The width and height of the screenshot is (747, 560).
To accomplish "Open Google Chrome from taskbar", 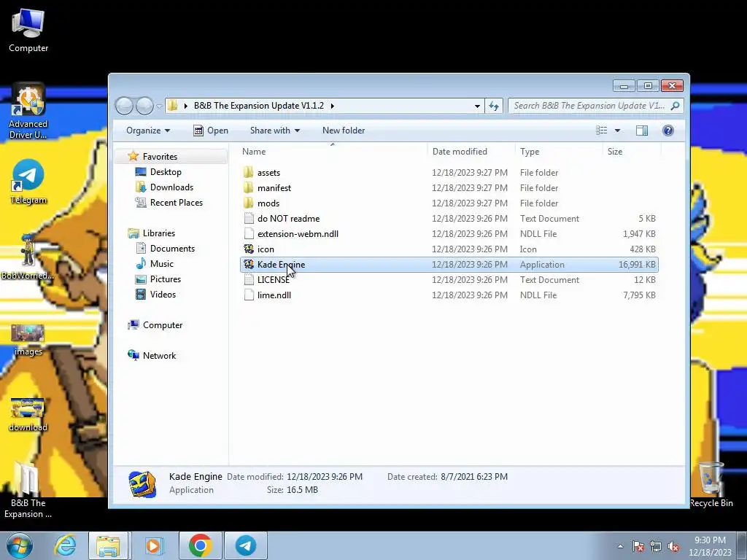I will click(x=200, y=545).
